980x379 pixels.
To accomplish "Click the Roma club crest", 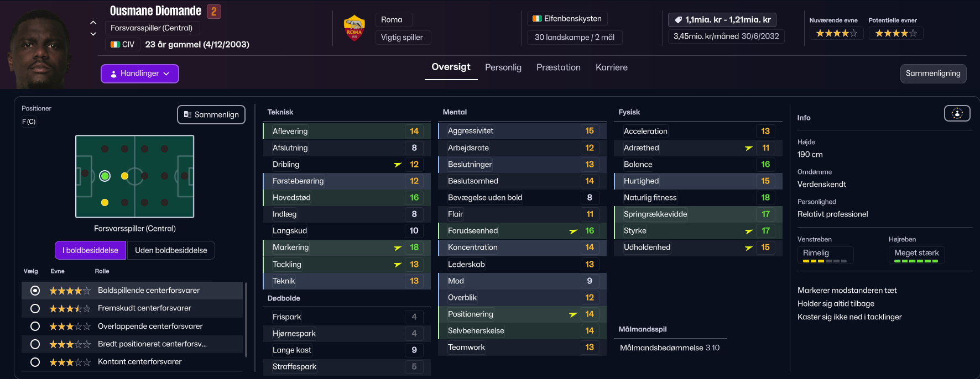I will (x=354, y=29).
